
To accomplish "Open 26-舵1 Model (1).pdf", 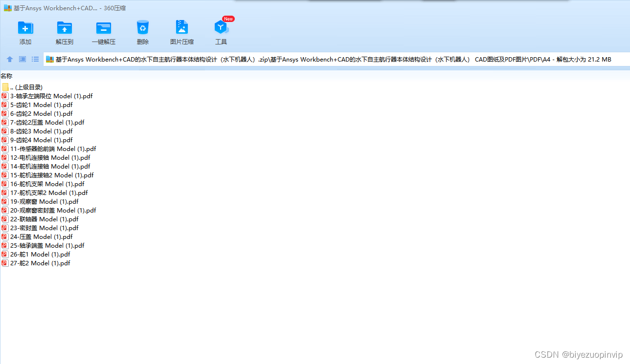I will [40, 254].
